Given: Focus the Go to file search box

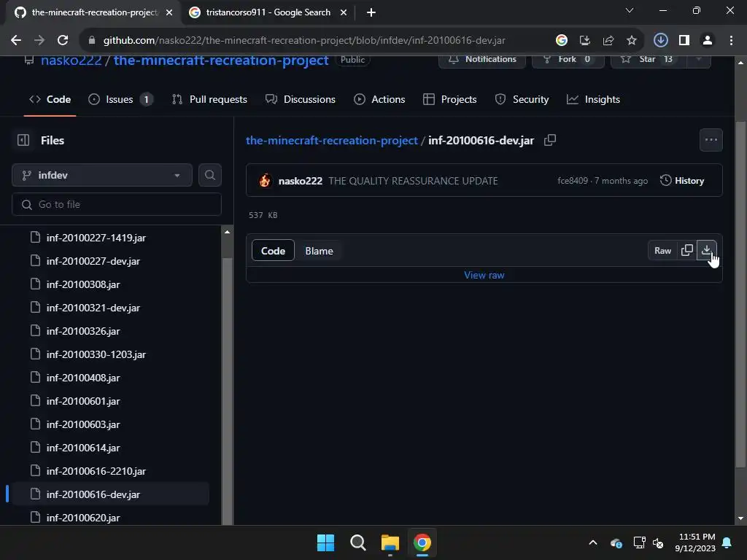Looking at the screenshot, I should (117, 204).
